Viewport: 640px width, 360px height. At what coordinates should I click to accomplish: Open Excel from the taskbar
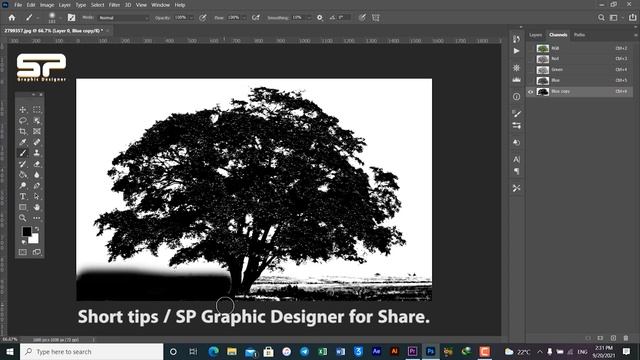[x=322, y=351]
